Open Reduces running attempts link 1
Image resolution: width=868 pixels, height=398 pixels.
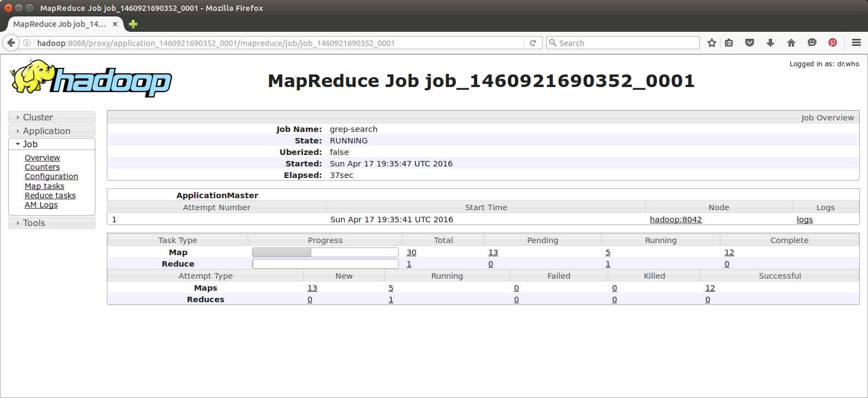(x=391, y=299)
